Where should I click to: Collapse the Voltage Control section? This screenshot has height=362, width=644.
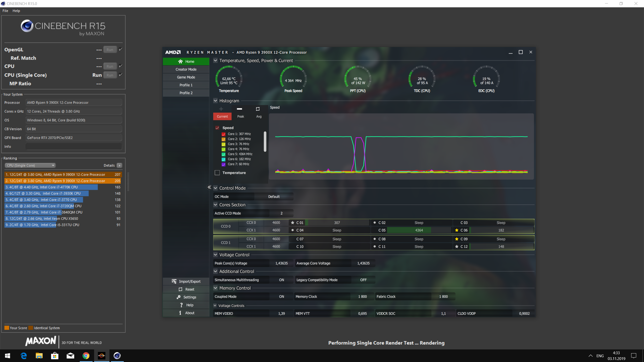click(x=216, y=255)
